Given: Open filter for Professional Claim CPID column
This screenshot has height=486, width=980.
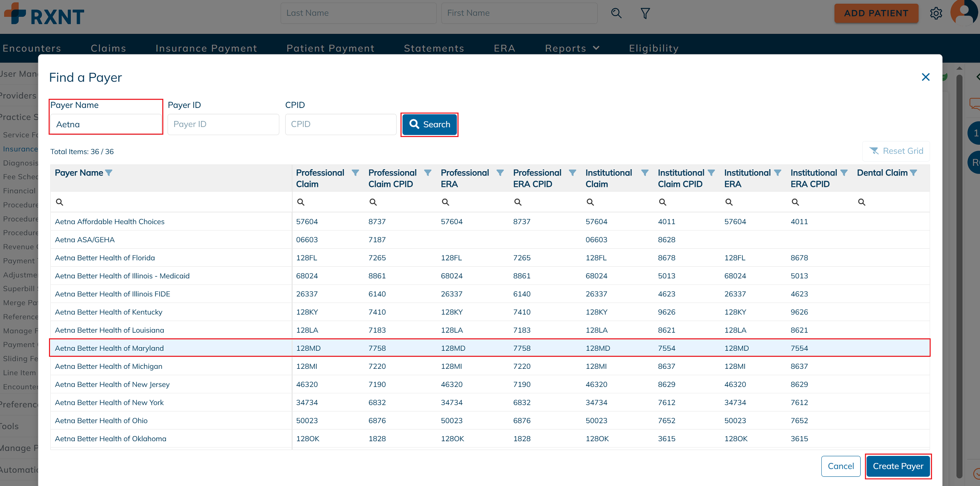Looking at the screenshot, I should (x=428, y=173).
